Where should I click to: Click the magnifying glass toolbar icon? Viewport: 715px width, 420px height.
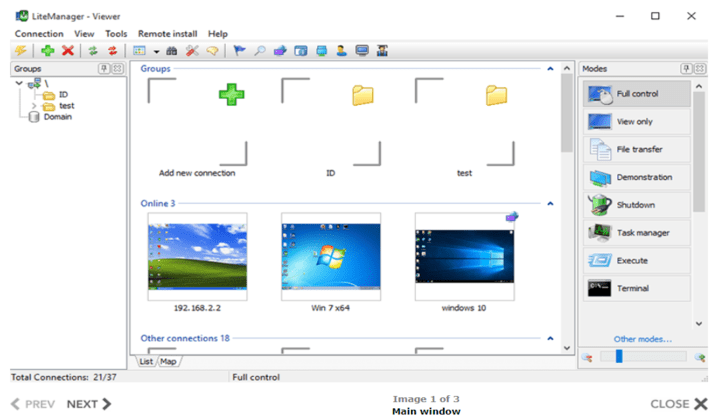click(x=260, y=51)
